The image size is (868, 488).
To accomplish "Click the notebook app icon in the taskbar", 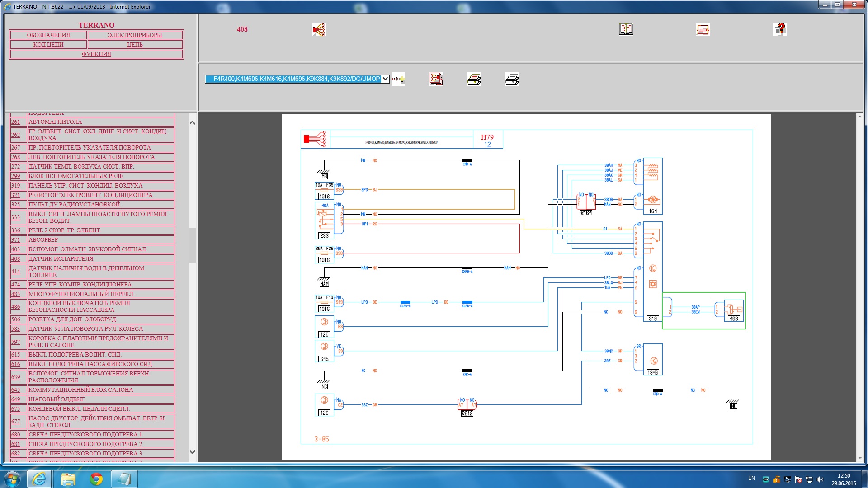I will [124, 479].
